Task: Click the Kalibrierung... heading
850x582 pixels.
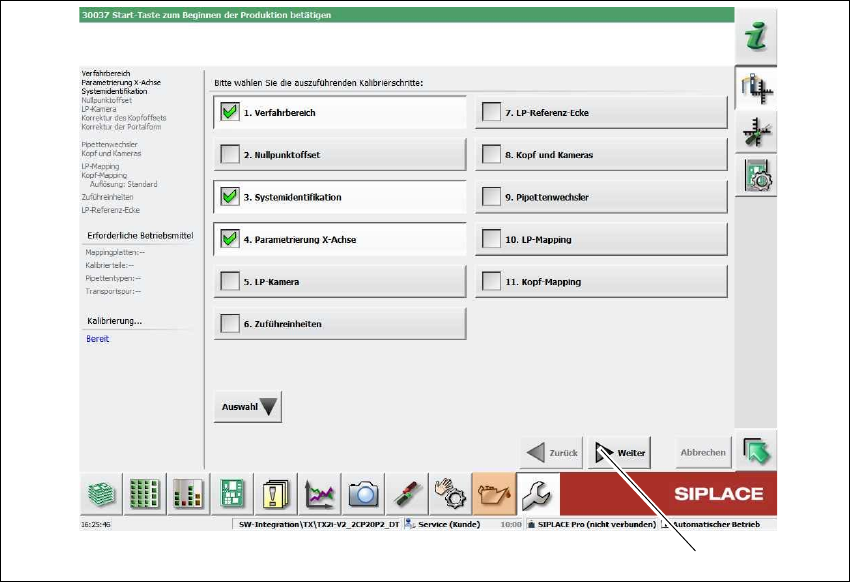Action: tap(114, 321)
